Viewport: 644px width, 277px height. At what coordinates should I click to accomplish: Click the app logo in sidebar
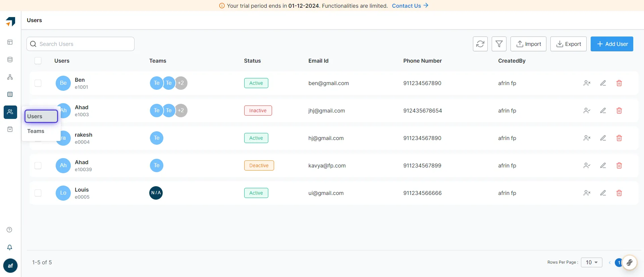10,21
